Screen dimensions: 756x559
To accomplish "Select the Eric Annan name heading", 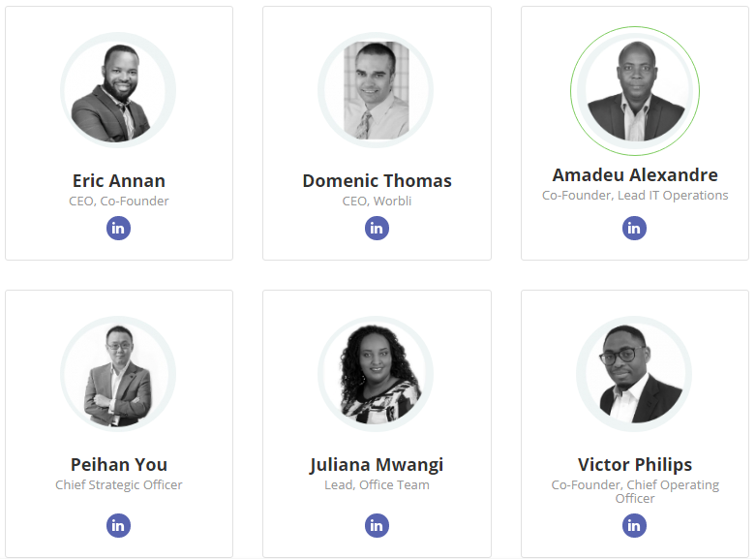I will pos(118,181).
